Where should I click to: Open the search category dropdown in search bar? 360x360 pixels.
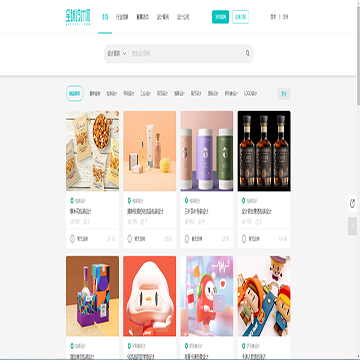117,53
